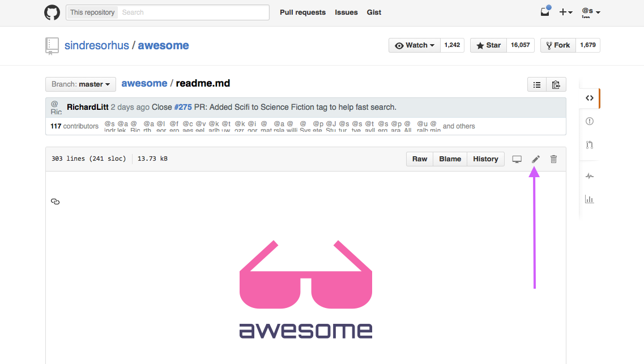View the Pulse icon in the right sidebar
Image resolution: width=644 pixels, height=364 pixels.
589,176
